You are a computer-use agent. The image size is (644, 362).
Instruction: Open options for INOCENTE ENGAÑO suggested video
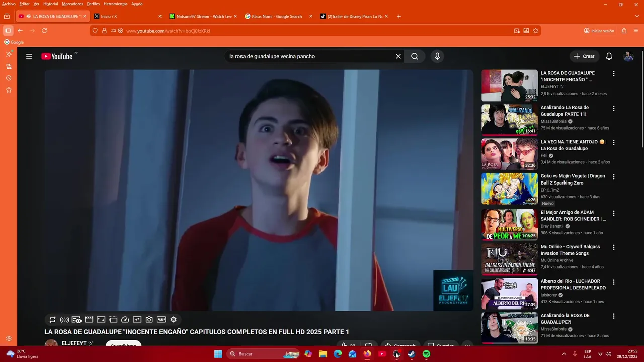[613, 74]
